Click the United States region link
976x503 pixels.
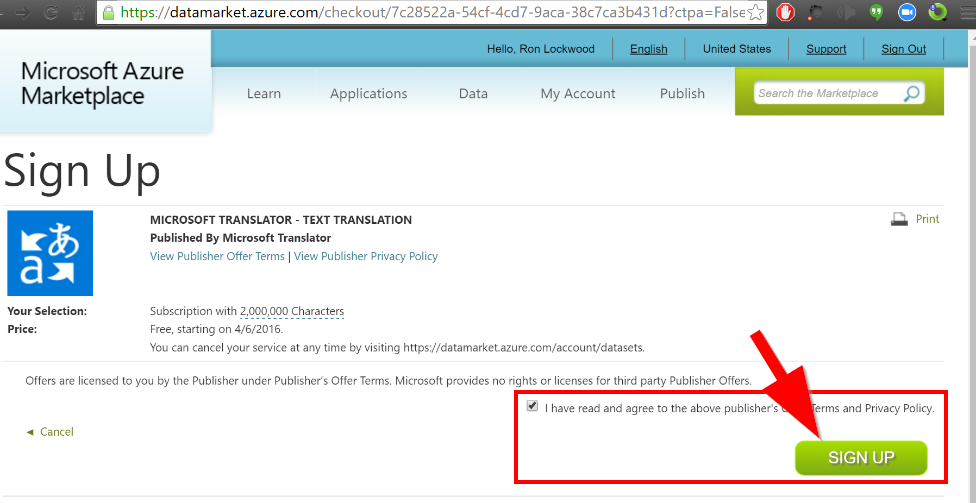737,49
